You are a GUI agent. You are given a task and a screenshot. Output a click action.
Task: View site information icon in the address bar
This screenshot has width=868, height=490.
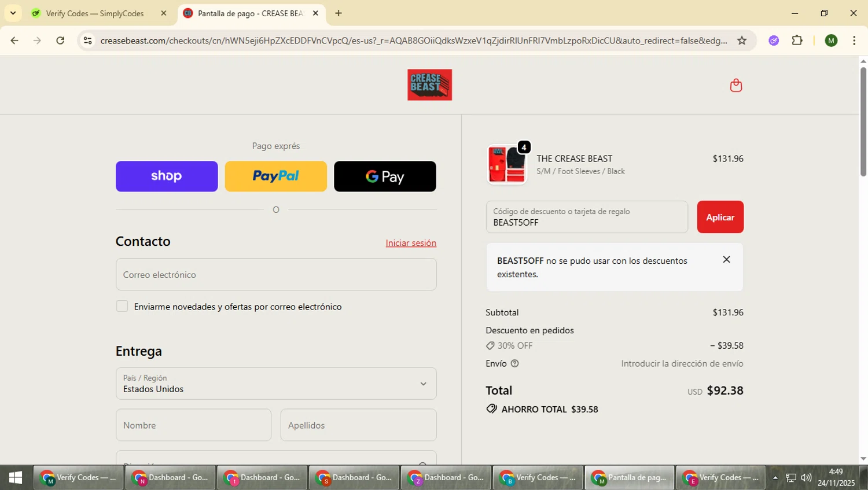pyautogui.click(x=88, y=40)
